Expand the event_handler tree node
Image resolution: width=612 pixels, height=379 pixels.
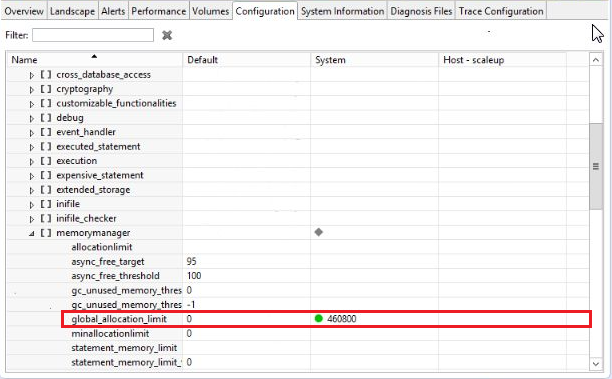32,133
